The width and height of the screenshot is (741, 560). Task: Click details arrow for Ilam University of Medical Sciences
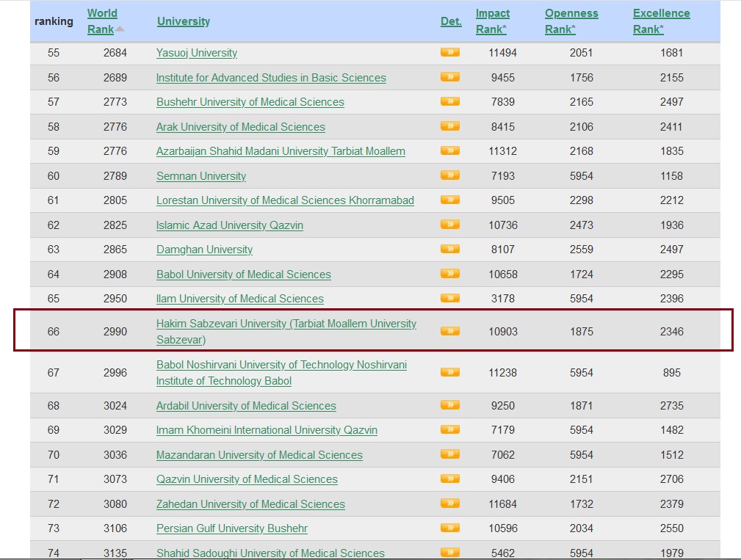pyautogui.click(x=450, y=298)
